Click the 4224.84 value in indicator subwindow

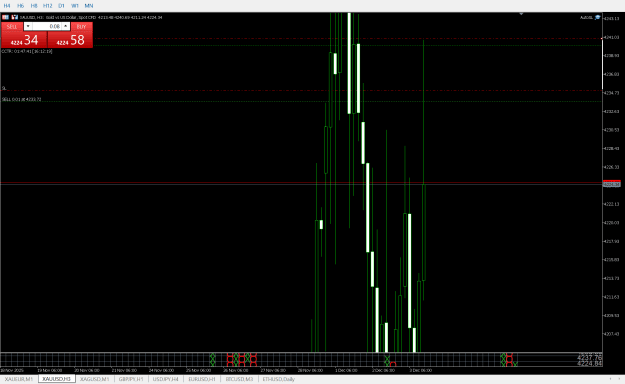[x=589, y=363]
